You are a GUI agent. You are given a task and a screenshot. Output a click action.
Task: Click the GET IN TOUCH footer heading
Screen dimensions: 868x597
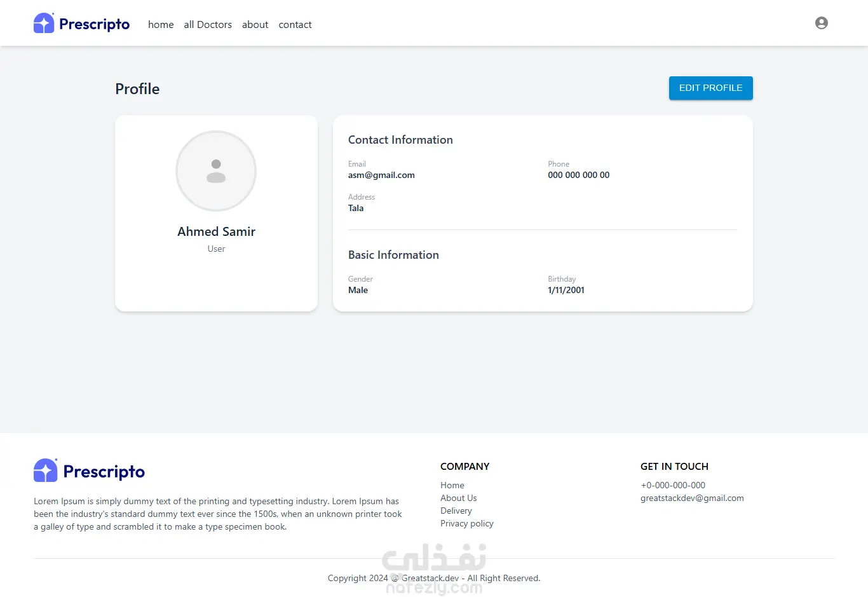click(x=674, y=467)
